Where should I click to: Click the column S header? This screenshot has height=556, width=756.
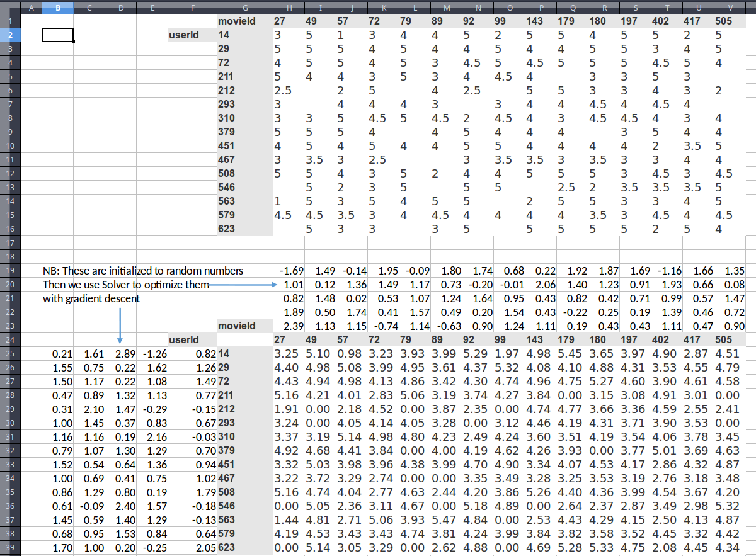(636, 8)
